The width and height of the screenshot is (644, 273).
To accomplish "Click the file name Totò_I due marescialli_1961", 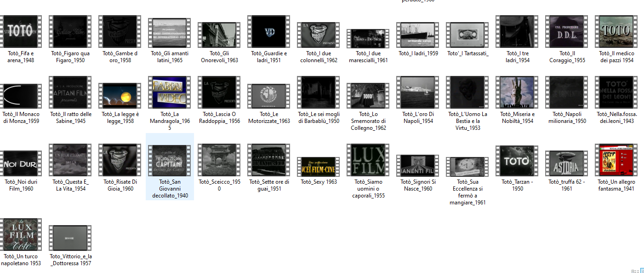I will tap(368, 57).
